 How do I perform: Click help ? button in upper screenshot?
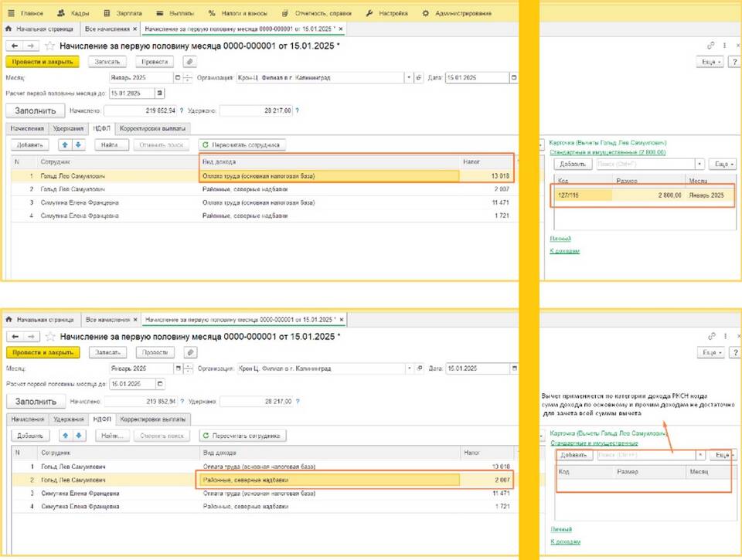(734, 62)
